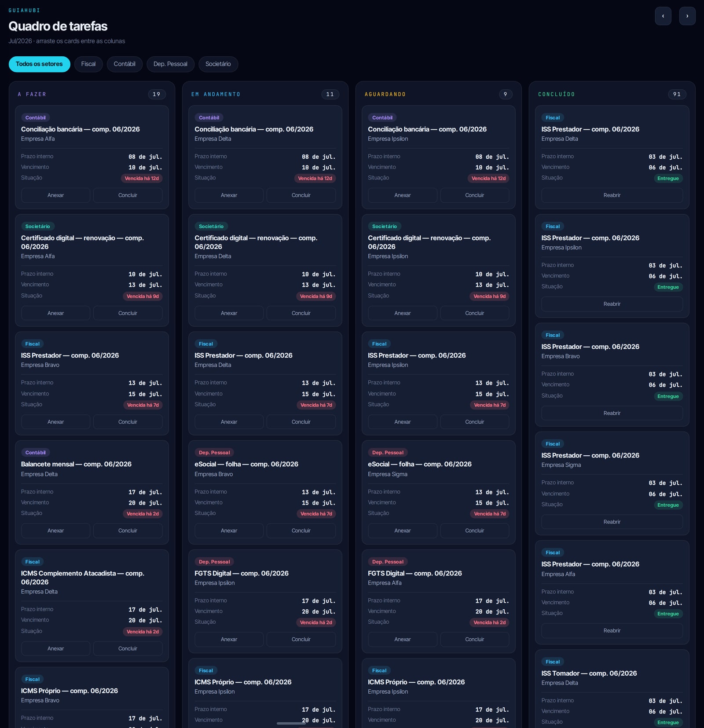This screenshot has height=728, width=704.
Task: Anexar to Certificado digital Empresa Alfa card
Action: 55,313
